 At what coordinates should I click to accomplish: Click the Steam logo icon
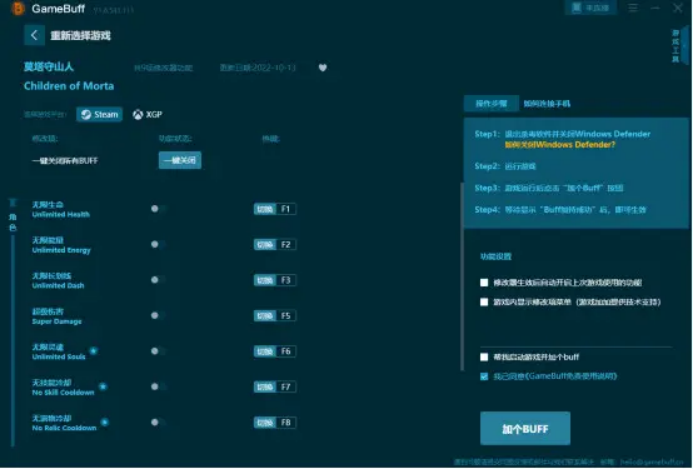pyautogui.click(x=86, y=114)
